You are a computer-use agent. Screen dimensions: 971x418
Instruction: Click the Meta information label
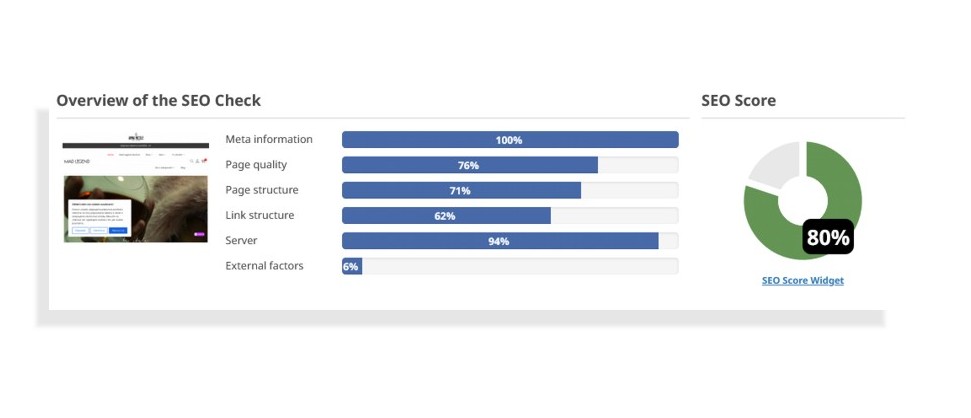tap(269, 139)
